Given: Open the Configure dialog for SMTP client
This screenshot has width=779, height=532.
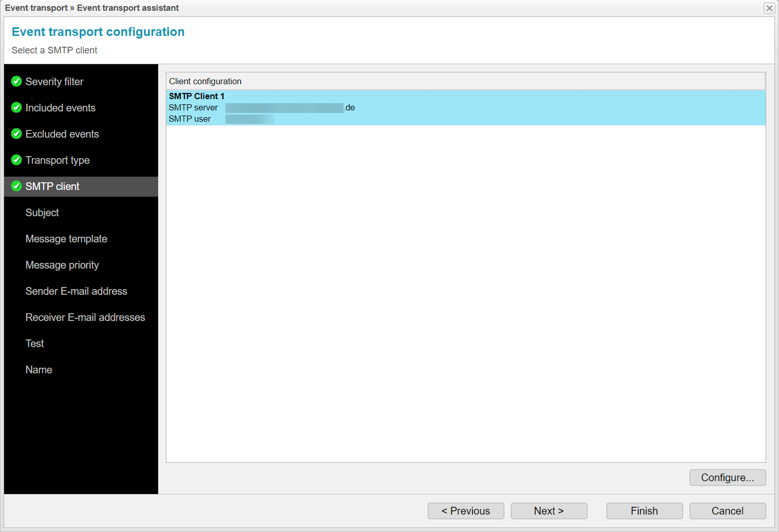Looking at the screenshot, I should click(727, 478).
